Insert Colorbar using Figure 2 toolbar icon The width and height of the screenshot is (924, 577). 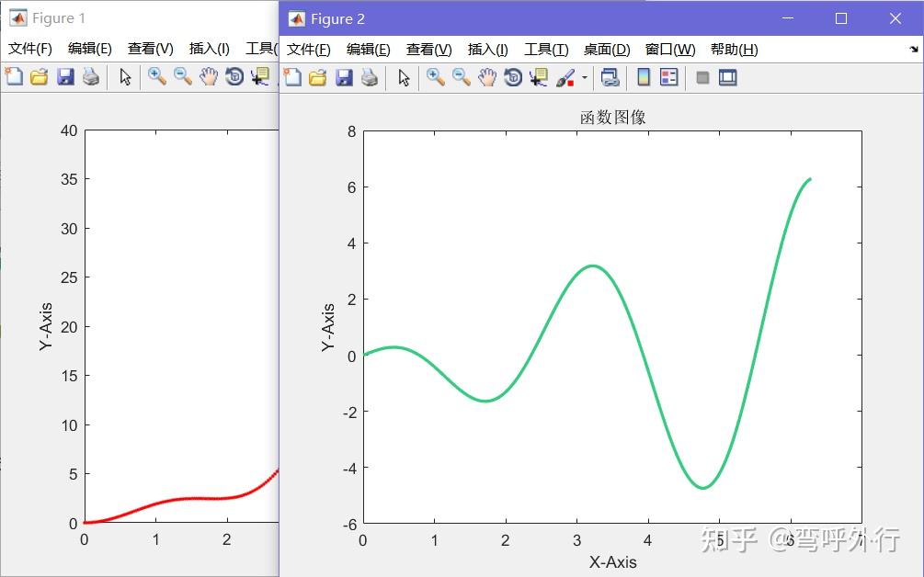644,77
